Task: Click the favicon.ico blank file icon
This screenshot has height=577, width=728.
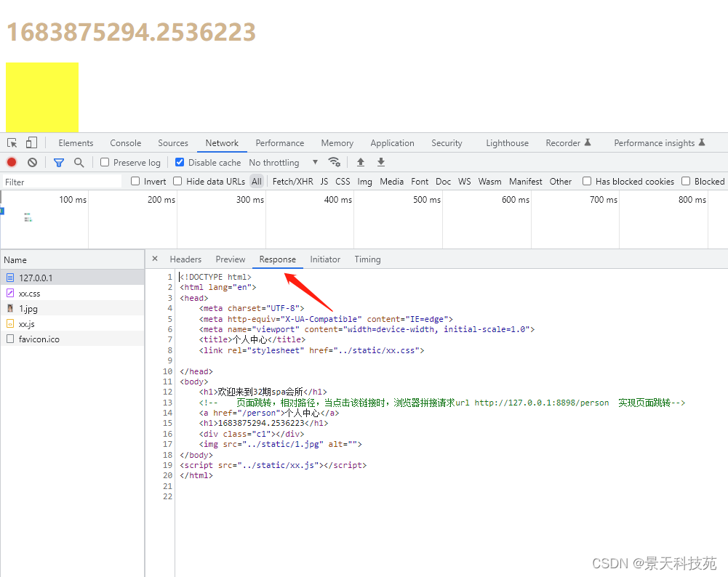Action: click(10, 339)
